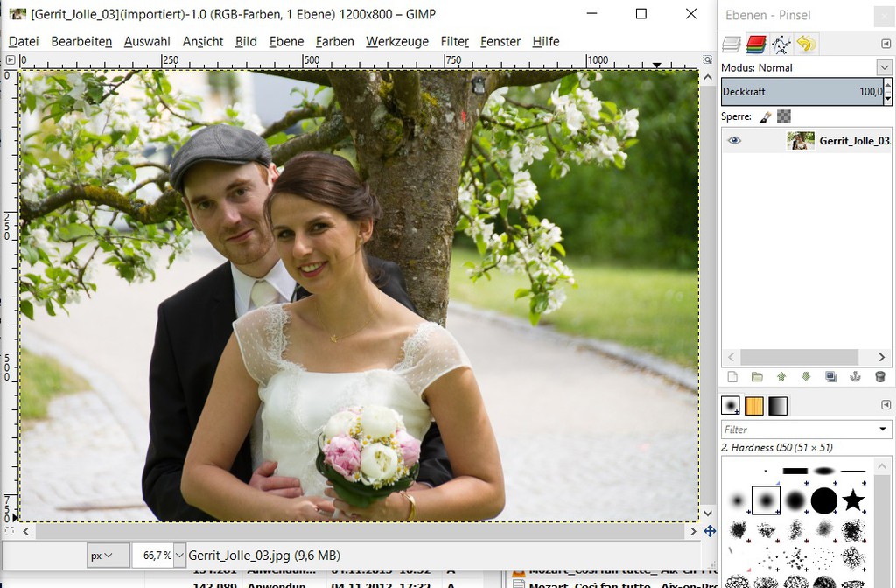Switch to the Patterns tab with wood swatch
This screenshot has height=588, width=896.
(x=754, y=406)
